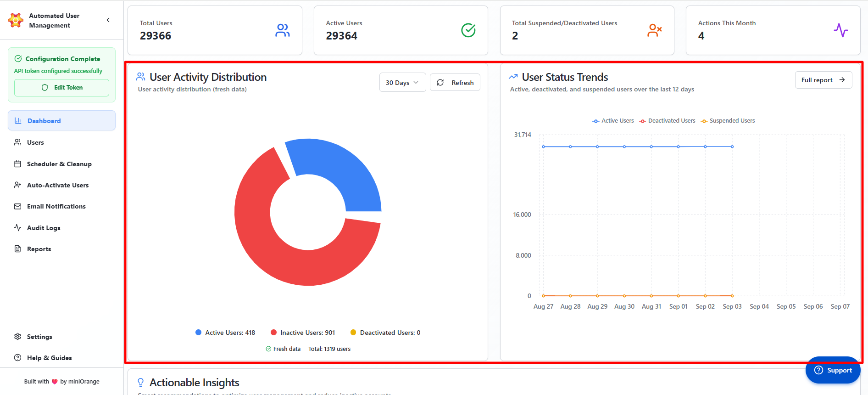The image size is (868, 395).
Task: Click the Actions This Month label
Action: [727, 23]
